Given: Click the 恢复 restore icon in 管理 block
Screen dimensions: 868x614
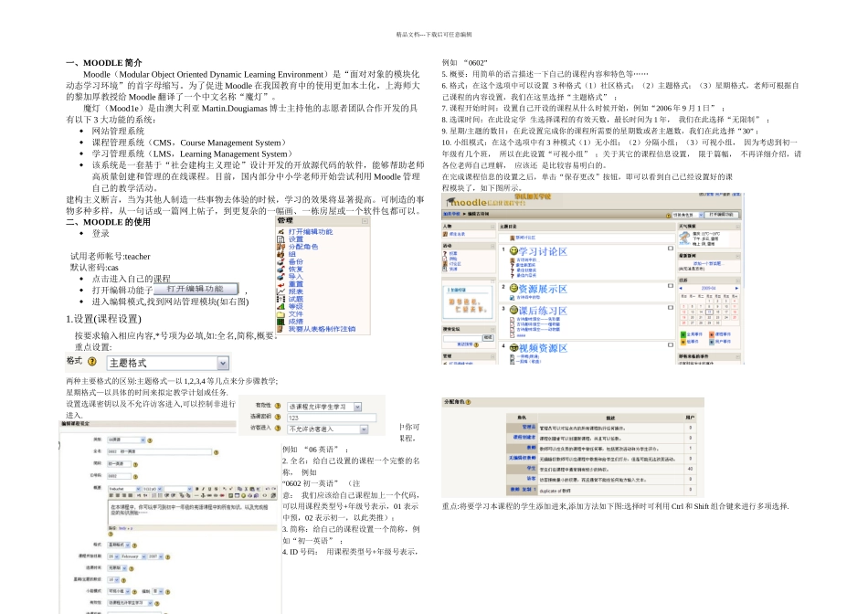Looking at the screenshot, I should [x=281, y=269].
